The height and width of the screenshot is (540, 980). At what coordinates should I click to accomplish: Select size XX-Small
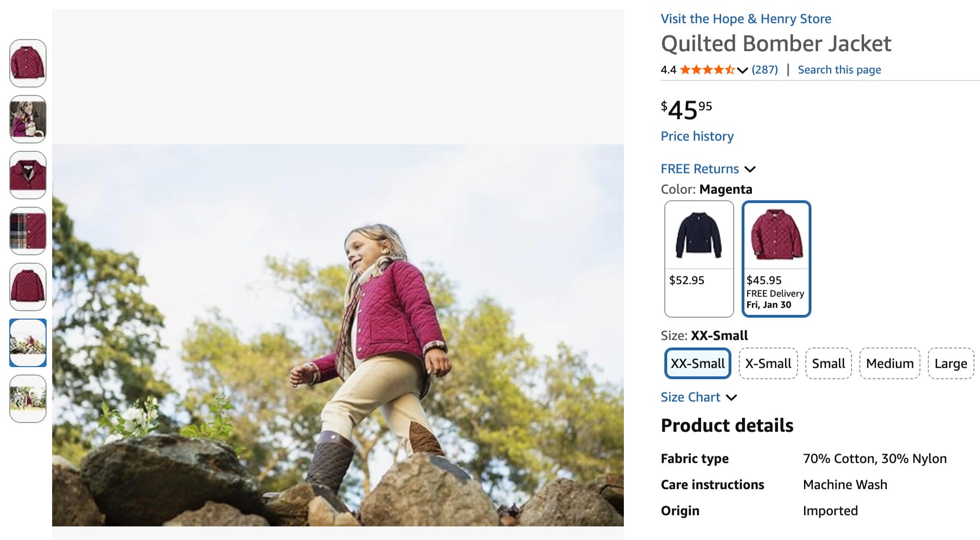[697, 363]
